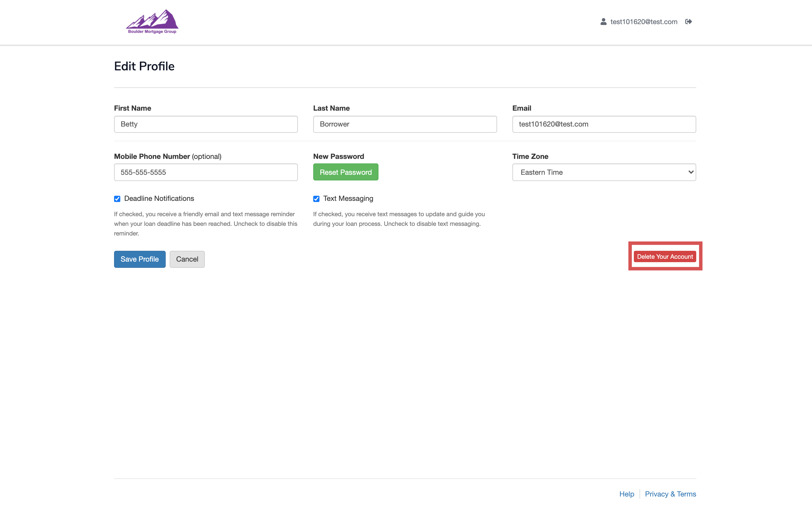Image resolution: width=812 pixels, height=505 pixels.
Task: Uncheck the Deadline Notifications checkbox
Action: [117, 199]
